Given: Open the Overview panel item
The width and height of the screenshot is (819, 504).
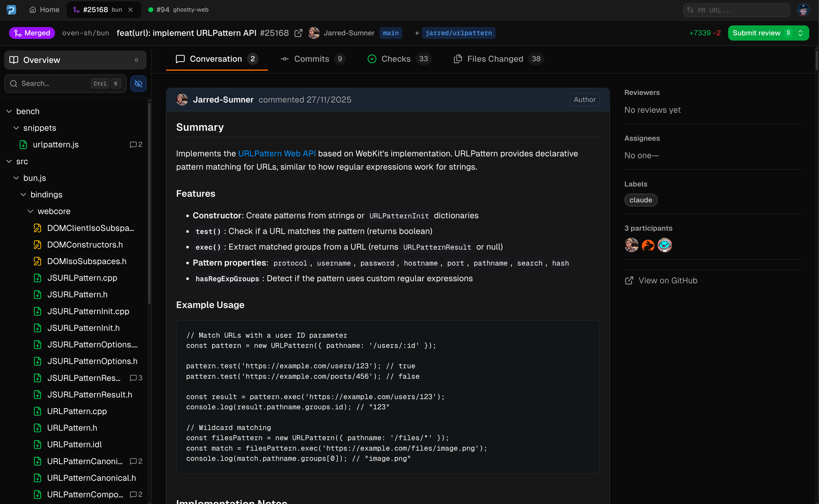Looking at the screenshot, I should pos(75,60).
